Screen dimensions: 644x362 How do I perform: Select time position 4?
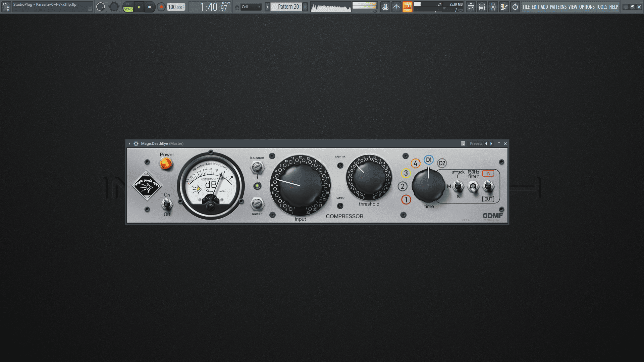click(x=416, y=164)
